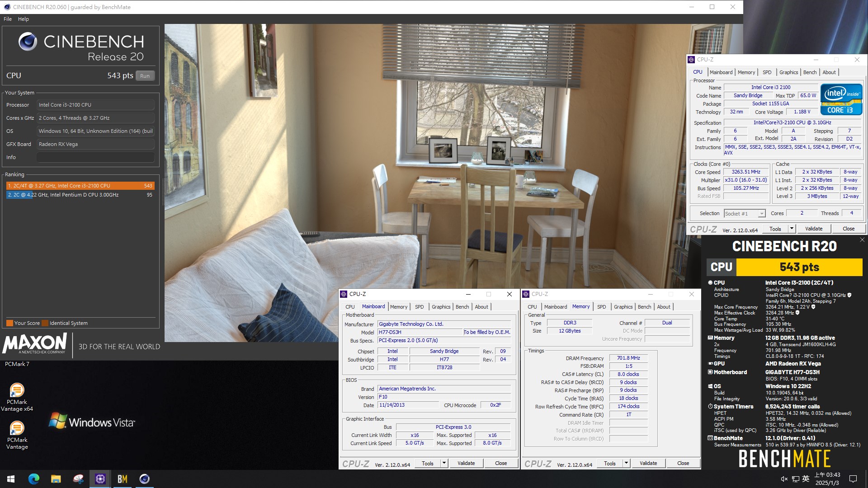868x488 pixels.
Task: Click the Core Speed value 3263.51 MHz
Action: [746, 172]
